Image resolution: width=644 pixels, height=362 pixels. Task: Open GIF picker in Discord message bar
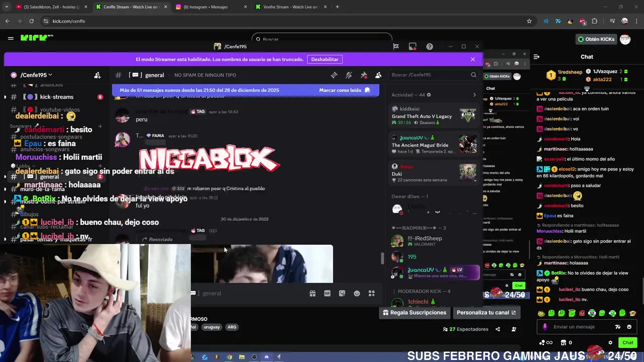point(328,293)
